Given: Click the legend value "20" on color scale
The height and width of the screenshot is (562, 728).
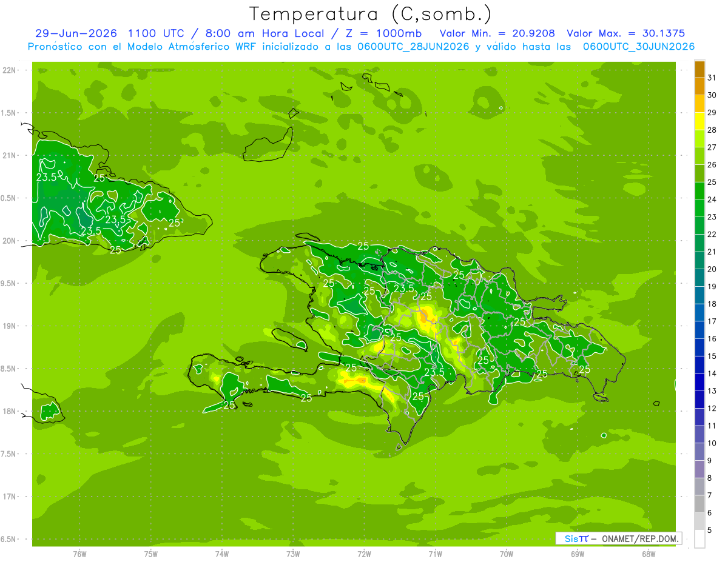Looking at the screenshot, I should coord(712,269).
